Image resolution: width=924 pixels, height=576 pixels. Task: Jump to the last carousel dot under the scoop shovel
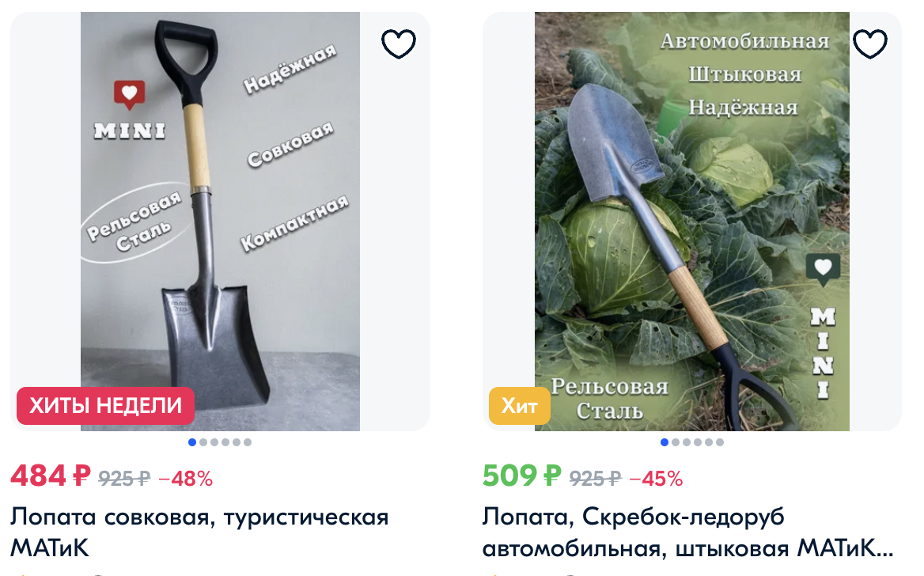248,442
